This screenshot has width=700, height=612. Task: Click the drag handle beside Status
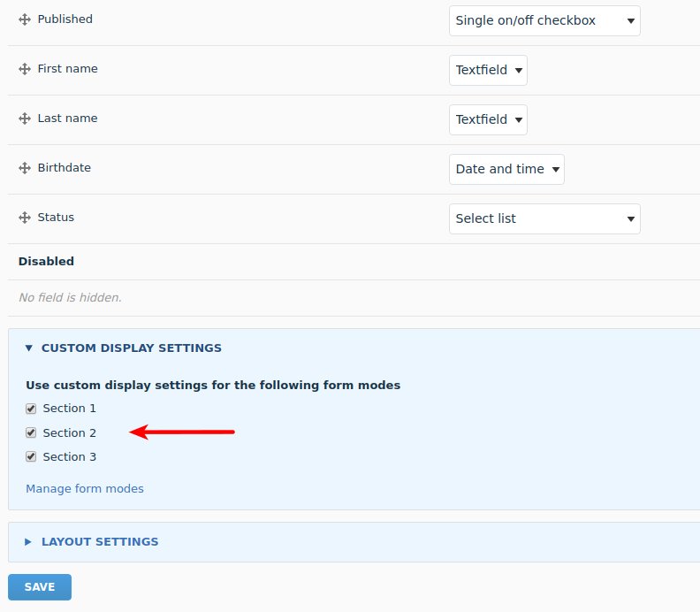[x=25, y=218]
